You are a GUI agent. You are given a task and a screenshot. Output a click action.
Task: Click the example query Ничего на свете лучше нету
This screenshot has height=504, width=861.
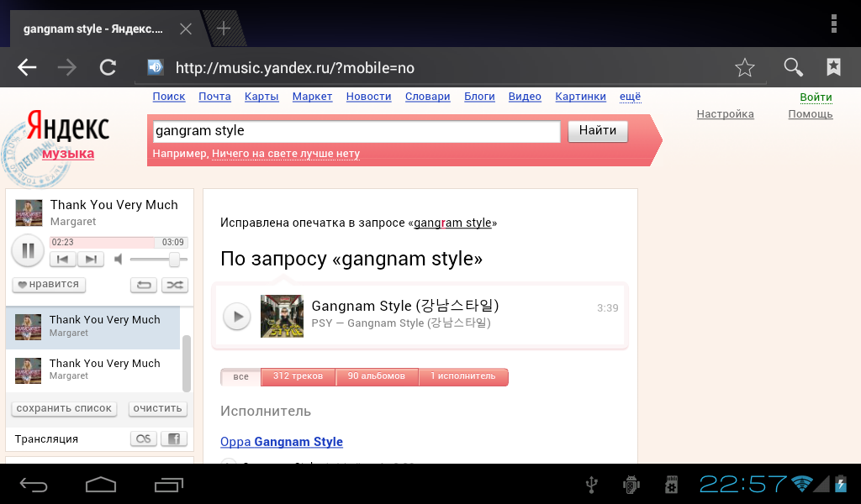pos(286,154)
